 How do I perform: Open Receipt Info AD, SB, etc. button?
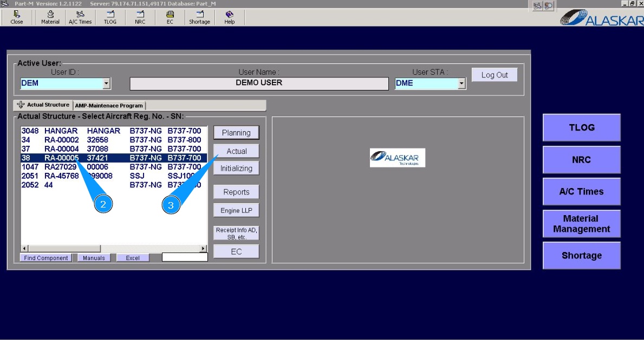(x=236, y=234)
